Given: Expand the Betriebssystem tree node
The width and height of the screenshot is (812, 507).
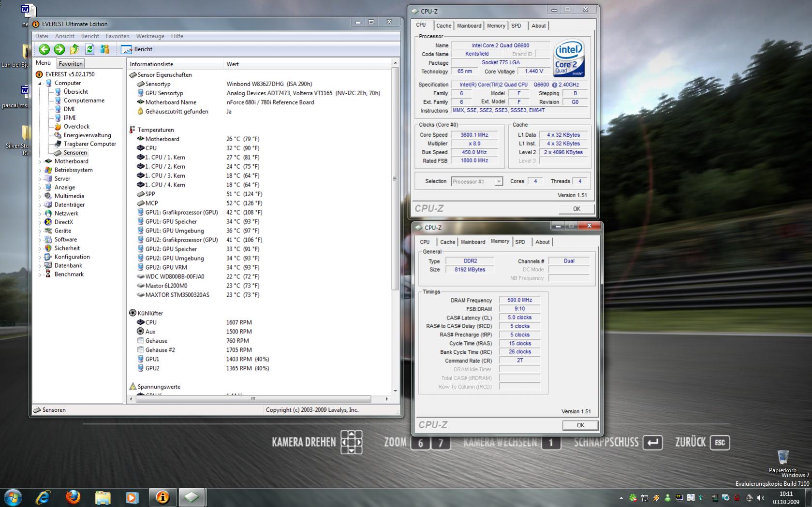Looking at the screenshot, I should [40, 170].
